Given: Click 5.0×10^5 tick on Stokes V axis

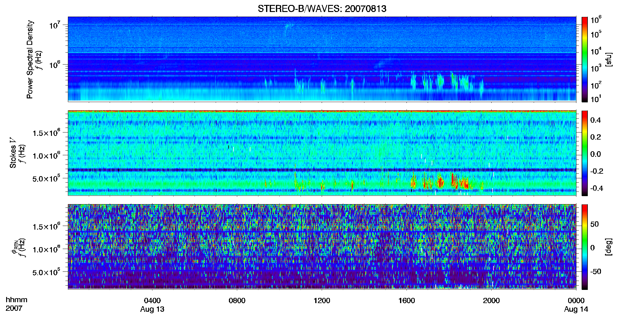Looking at the screenshot, I should (47, 178).
